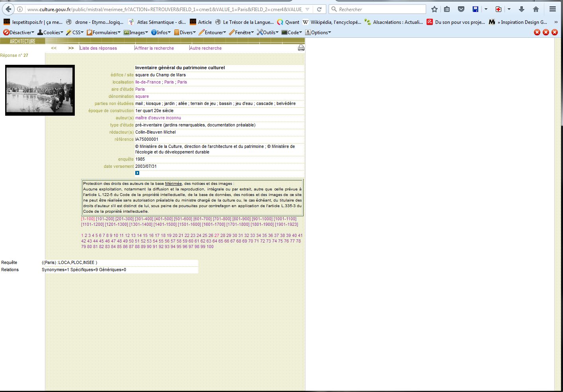Go to the browser home page icon
Screen dimensions: 563x392
point(536,9)
